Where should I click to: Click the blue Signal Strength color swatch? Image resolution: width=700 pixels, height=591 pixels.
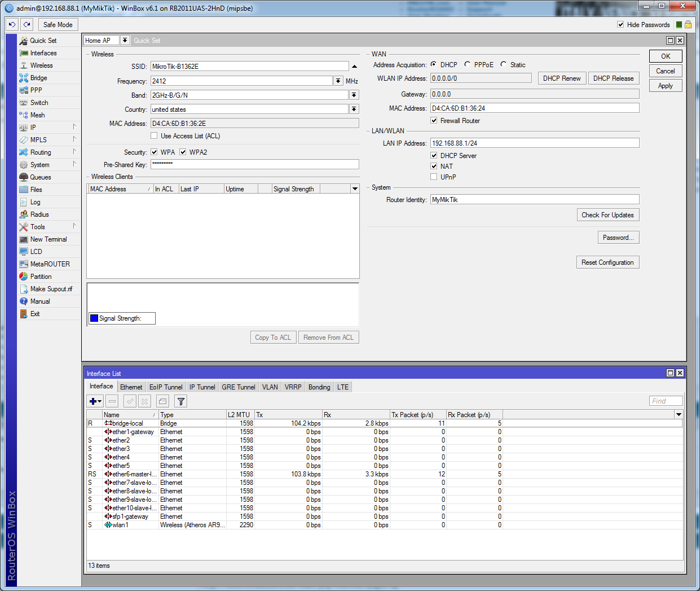point(94,318)
